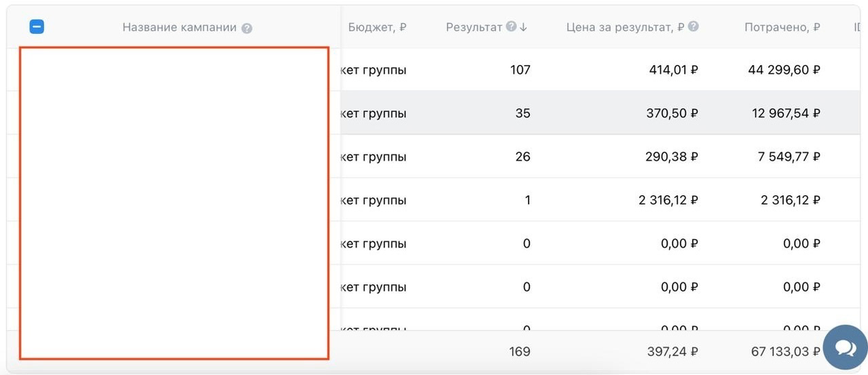Click the 44 299,60 ₽ spent cell

click(x=784, y=70)
